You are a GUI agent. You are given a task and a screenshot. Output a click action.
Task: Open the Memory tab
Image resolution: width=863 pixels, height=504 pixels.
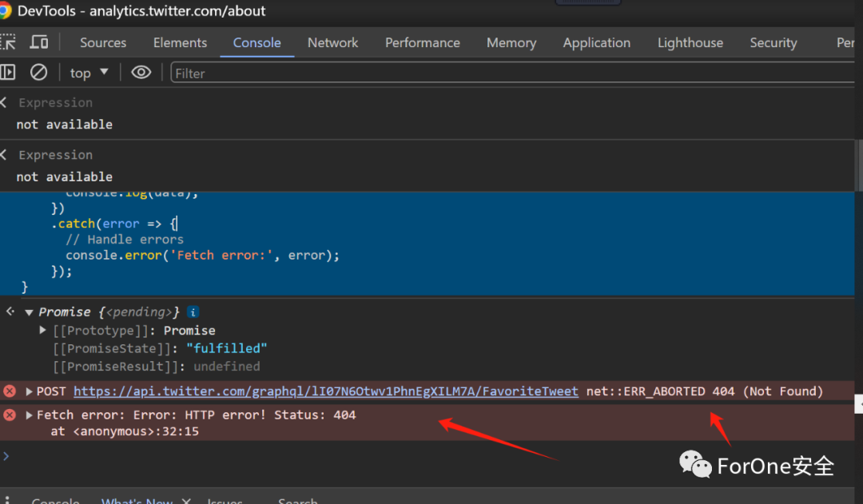[x=511, y=42]
